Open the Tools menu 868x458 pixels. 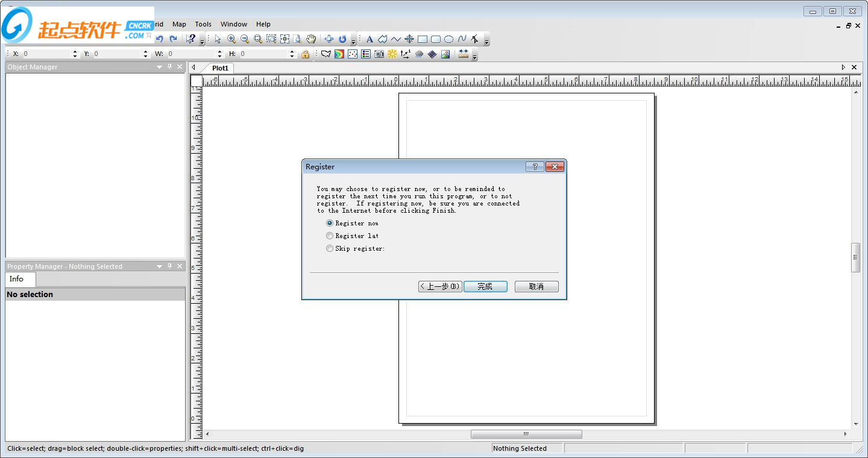point(203,24)
